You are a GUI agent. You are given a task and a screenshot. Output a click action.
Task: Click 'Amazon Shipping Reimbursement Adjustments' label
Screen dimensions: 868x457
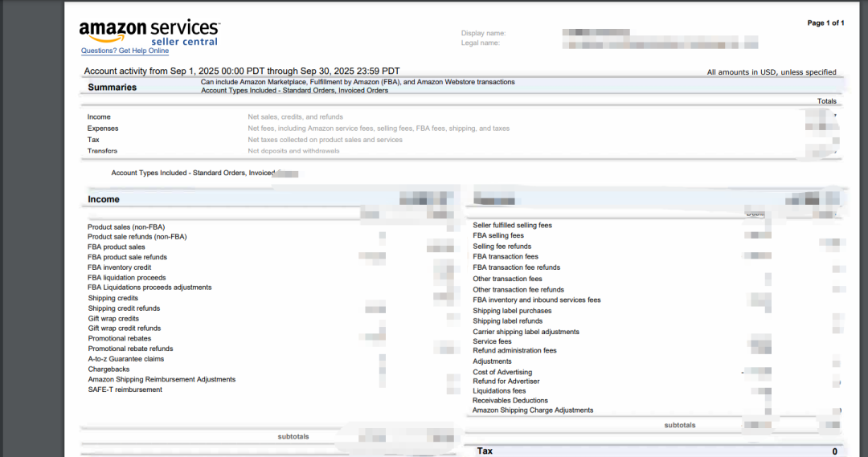[x=162, y=380]
